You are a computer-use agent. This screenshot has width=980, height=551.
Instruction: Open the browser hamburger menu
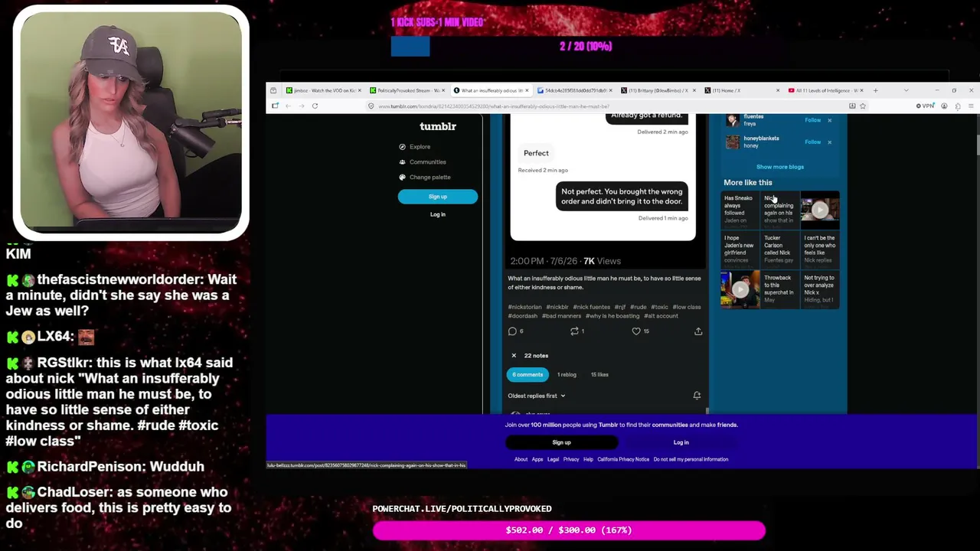(972, 106)
